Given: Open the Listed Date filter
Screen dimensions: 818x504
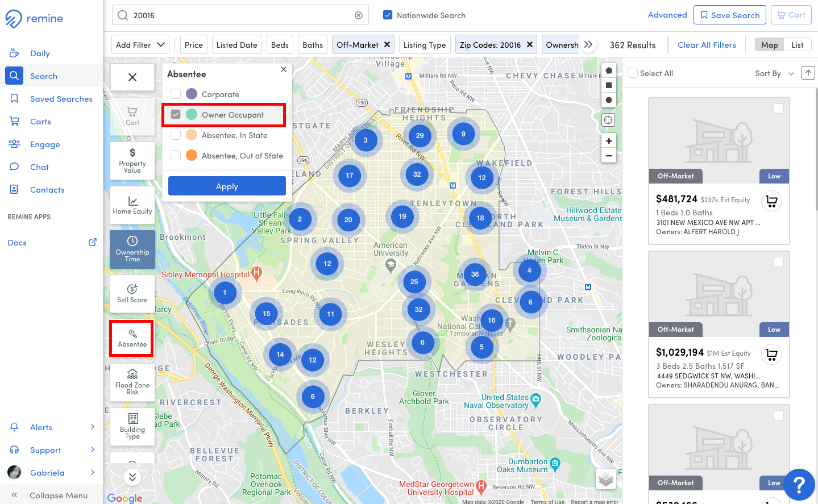Looking at the screenshot, I should (x=236, y=45).
